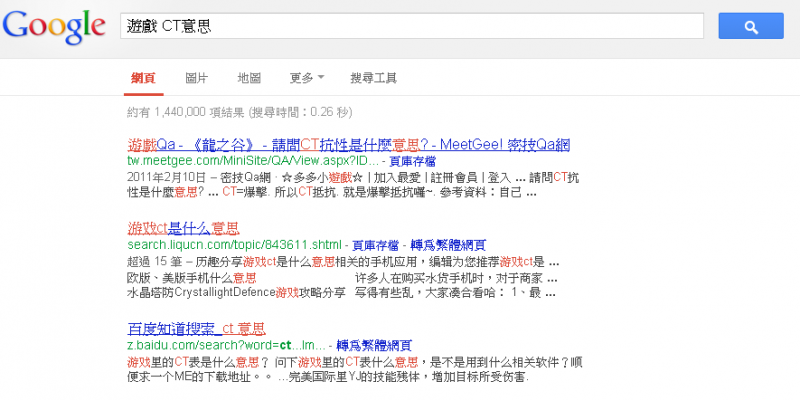Open the 游戏ct是什么意思 result title

click(183, 228)
